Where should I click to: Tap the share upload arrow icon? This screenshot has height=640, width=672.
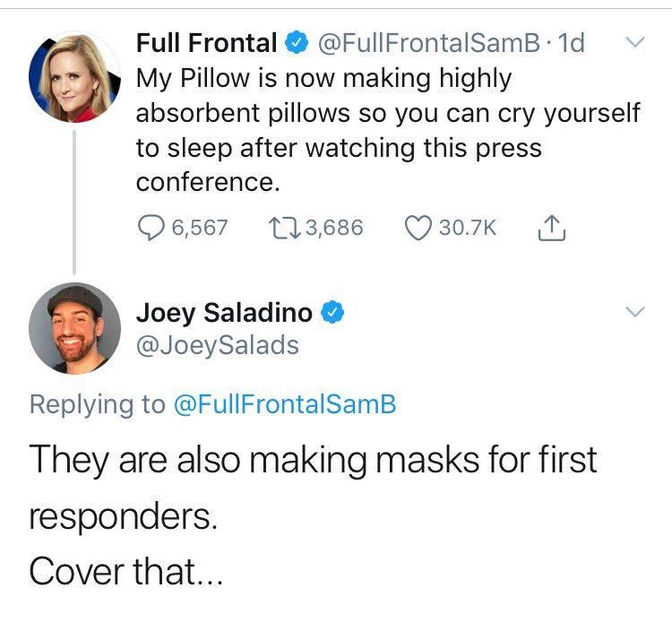[x=550, y=228]
